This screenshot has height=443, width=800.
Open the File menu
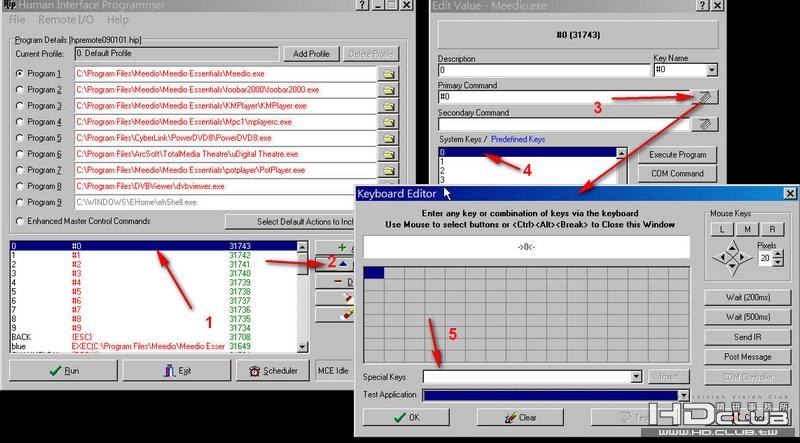17,20
